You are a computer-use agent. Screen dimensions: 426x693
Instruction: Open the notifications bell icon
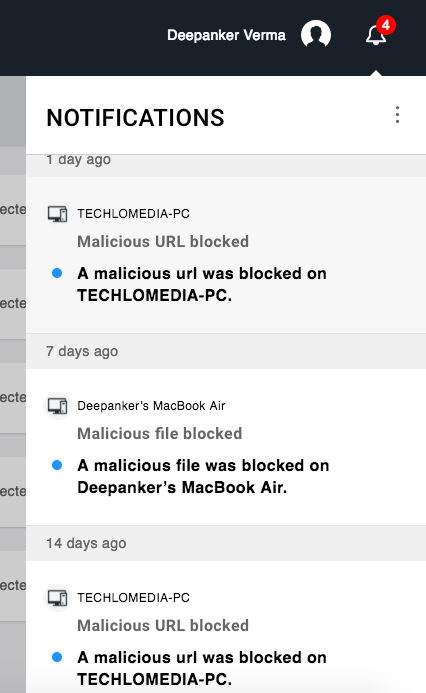376,35
